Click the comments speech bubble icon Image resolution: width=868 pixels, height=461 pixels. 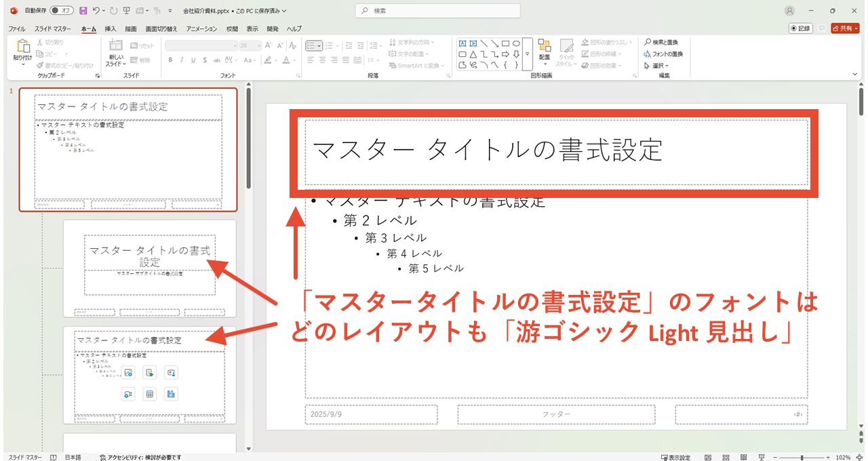[822, 28]
